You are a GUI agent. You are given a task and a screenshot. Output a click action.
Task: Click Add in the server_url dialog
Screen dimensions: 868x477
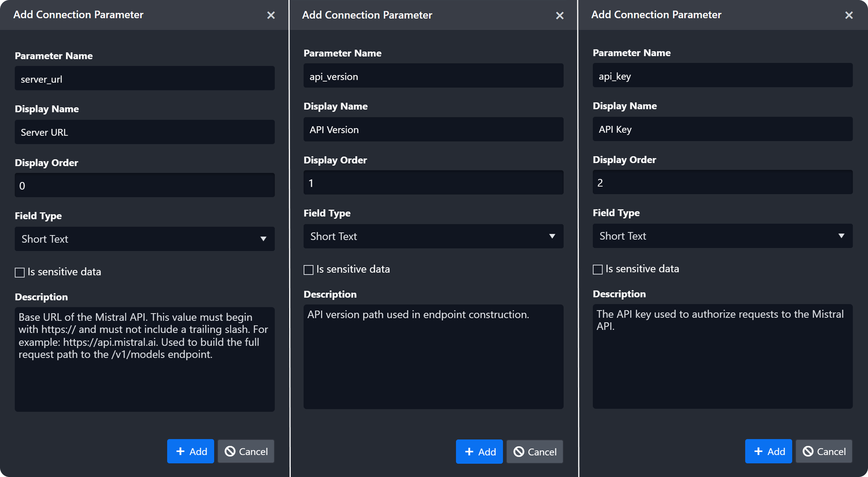pyautogui.click(x=191, y=451)
